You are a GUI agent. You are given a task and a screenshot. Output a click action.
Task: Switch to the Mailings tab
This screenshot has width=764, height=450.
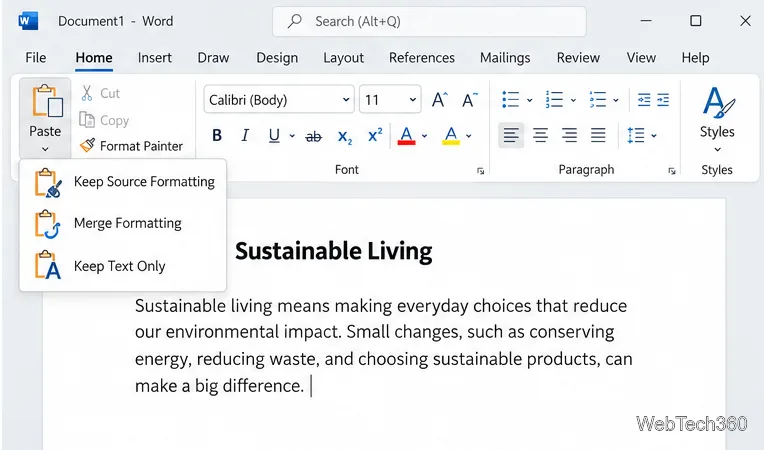click(505, 58)
